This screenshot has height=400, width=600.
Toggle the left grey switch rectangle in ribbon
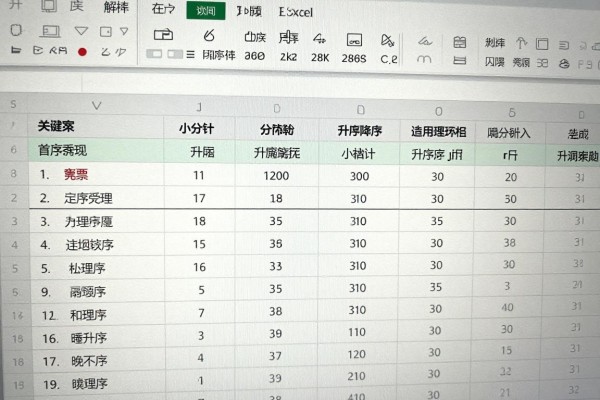(154, 54)
